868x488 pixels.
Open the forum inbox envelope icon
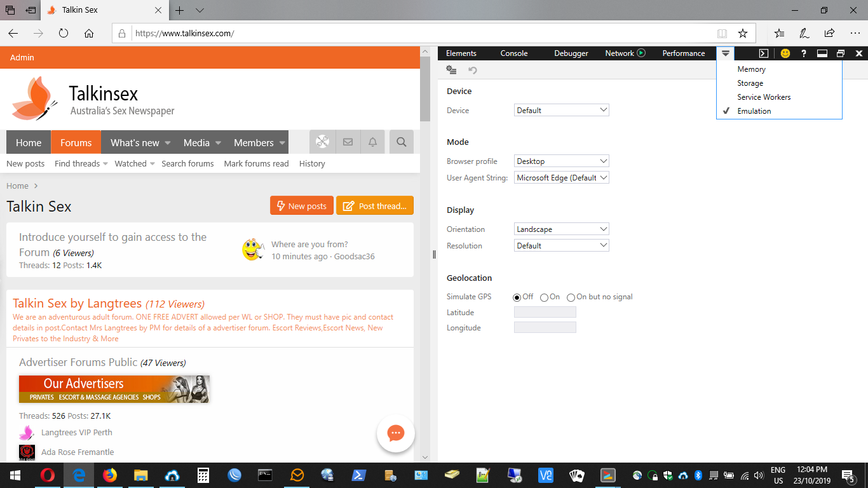(x=348, y=142)
